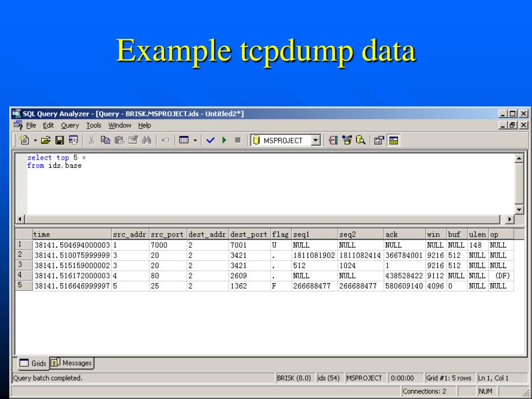
Task: Open the Help menu
Action: pyautogui.click(x=144, y=126)
